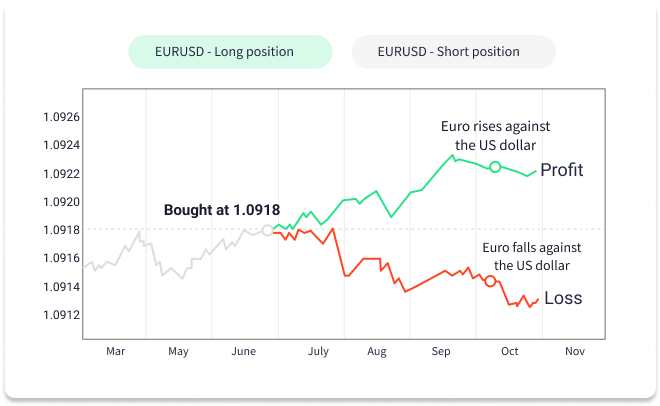Click the May label on the x-axis

coord(178,352)
